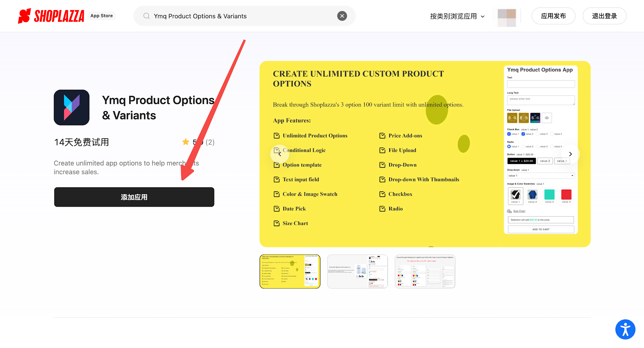Click the user avatar image
Screen dimensions: 644x348
[507, 17]
